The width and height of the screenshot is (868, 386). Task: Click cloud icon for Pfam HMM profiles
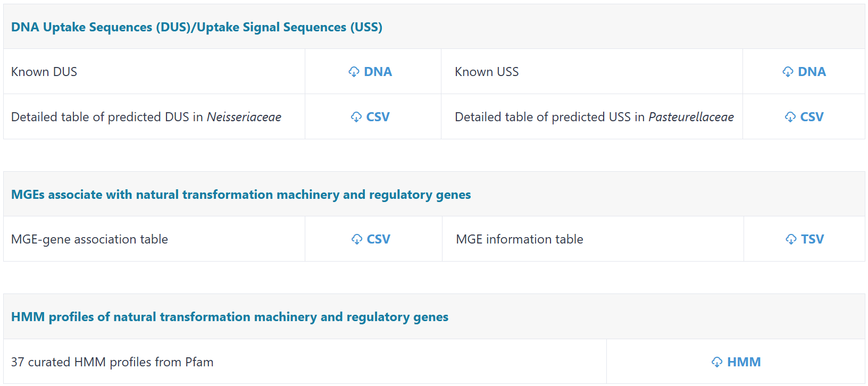717,362
